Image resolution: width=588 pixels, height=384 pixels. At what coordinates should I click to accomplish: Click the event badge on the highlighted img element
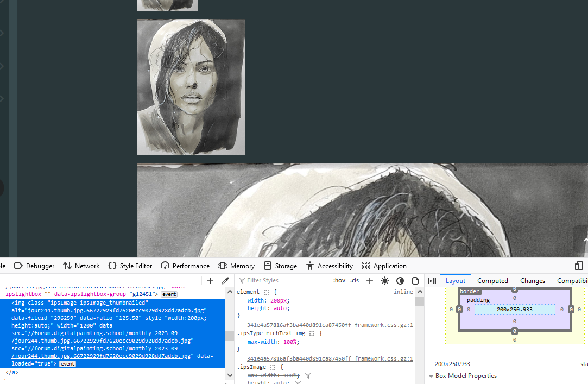pos(67,363)
